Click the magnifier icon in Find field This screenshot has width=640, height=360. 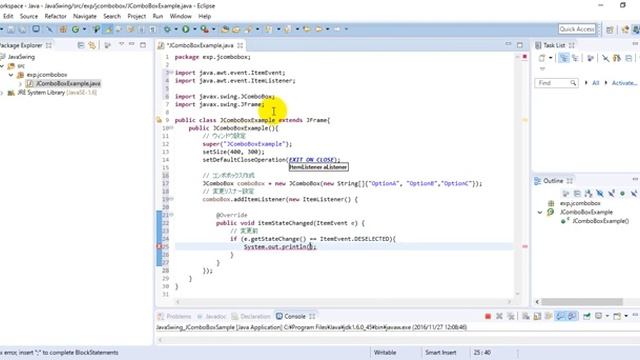click(573, 83)
